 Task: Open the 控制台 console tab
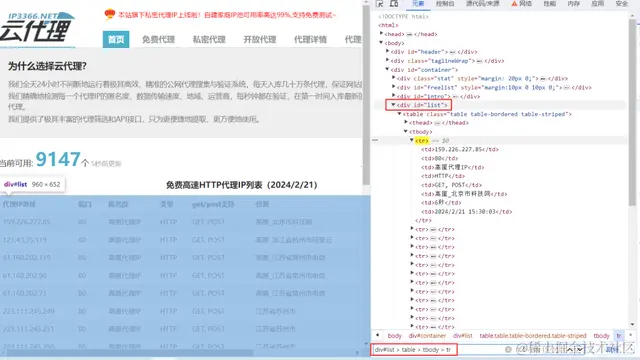445,4
